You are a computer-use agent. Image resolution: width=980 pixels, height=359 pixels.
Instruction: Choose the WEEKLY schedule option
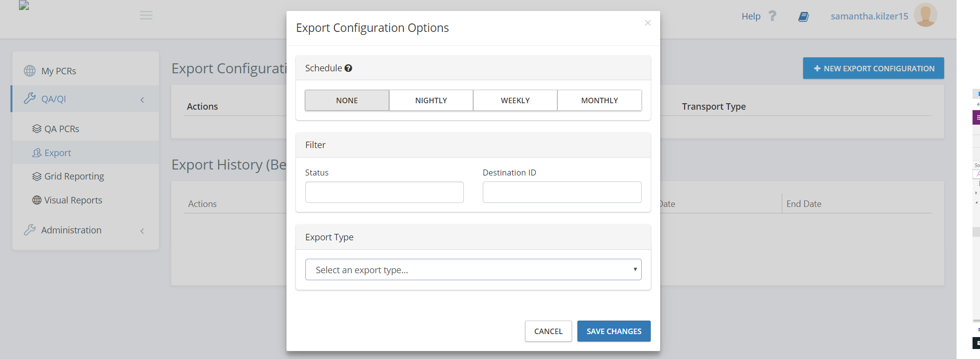point(515,100)
